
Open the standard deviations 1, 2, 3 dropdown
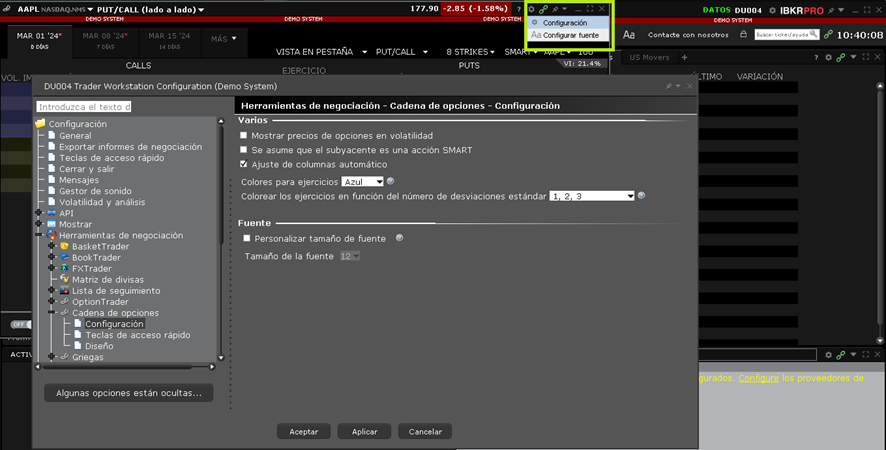click(x=592, y=197)
